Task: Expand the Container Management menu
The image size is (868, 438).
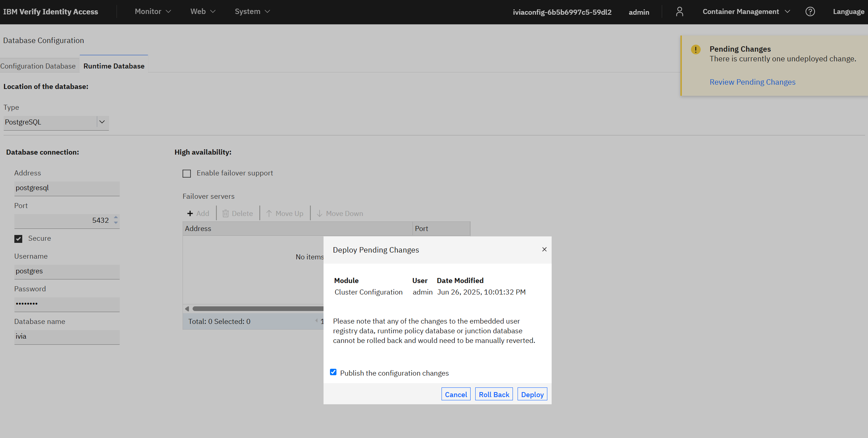Action: pos(746,12)
